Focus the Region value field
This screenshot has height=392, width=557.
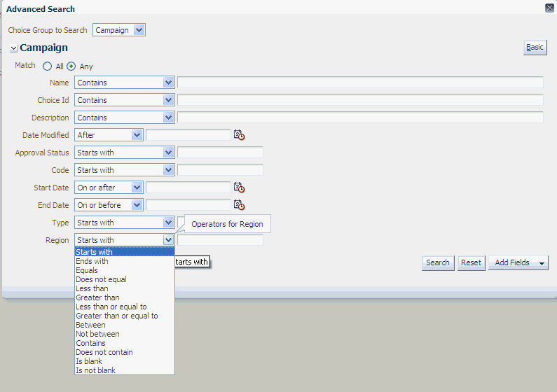point(220,240)
